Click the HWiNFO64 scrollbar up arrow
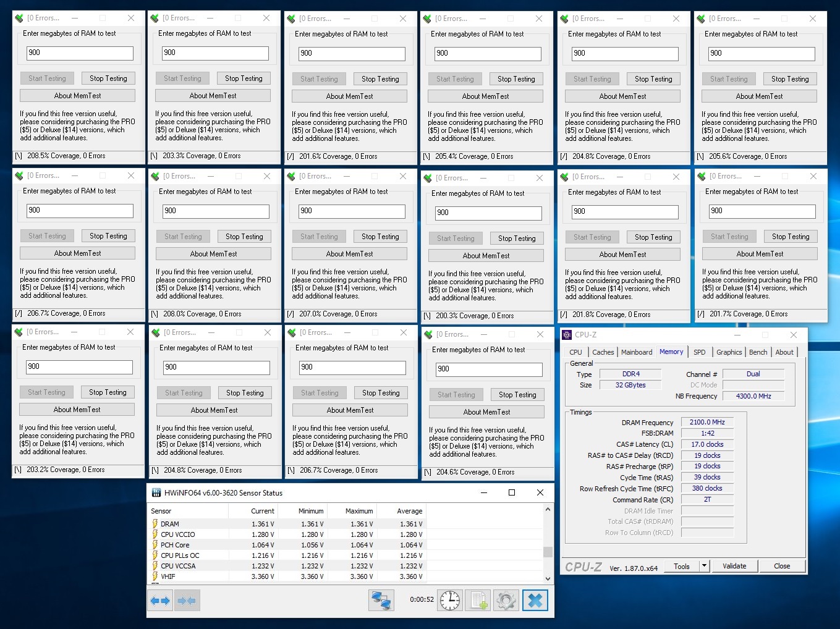Viewport: 840px width, 629px height. click(548, 510)
